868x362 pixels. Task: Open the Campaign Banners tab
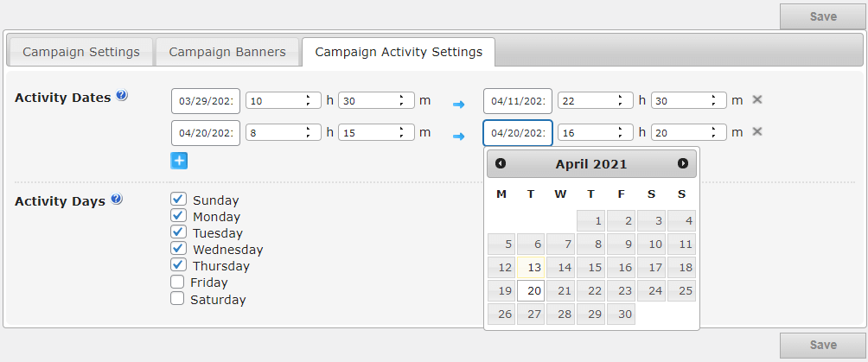pos(227,52)
